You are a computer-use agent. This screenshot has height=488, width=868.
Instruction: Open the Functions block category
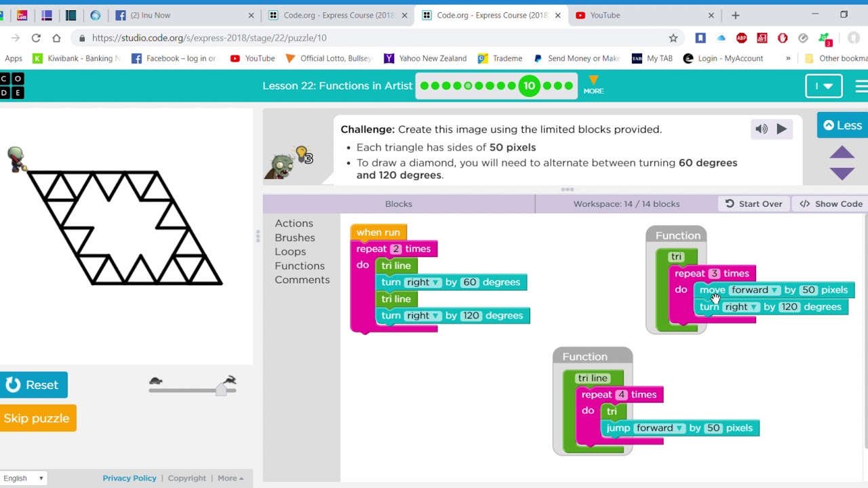(x=299, y=266)
